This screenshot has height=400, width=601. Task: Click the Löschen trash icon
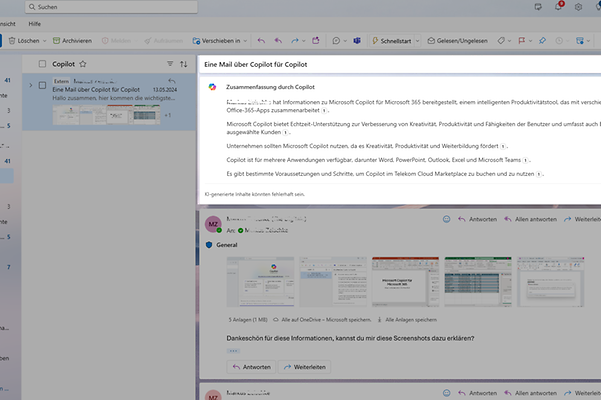click(8, 41)
